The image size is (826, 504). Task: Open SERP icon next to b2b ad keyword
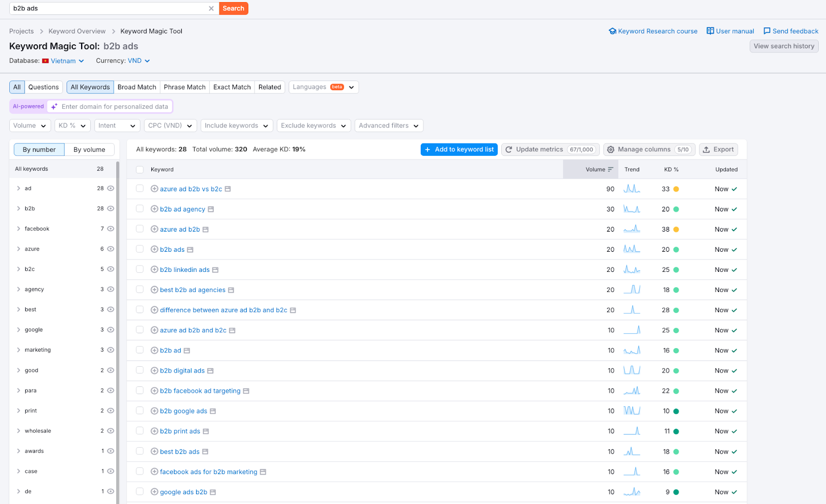187,351
